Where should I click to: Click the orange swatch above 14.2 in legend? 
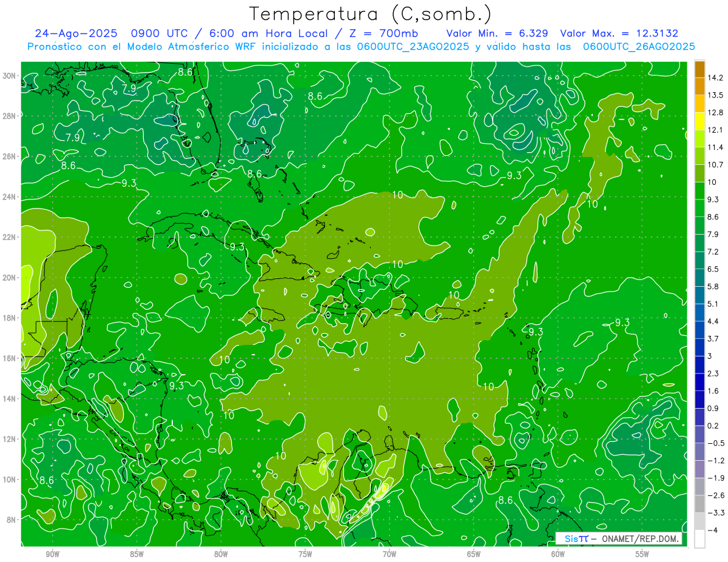[x=699, y=69]
